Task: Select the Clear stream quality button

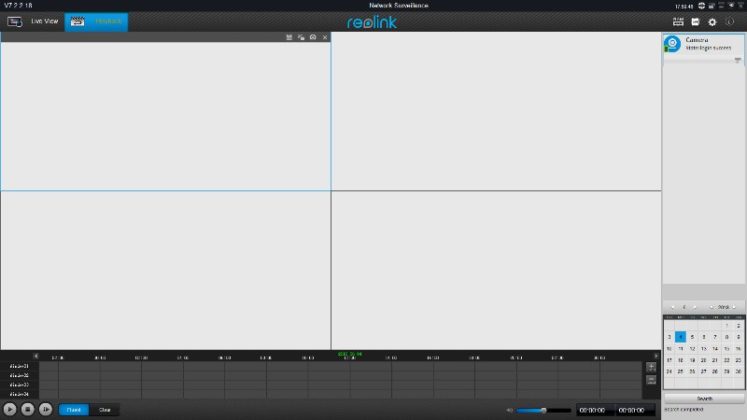Action: point(104,410)
